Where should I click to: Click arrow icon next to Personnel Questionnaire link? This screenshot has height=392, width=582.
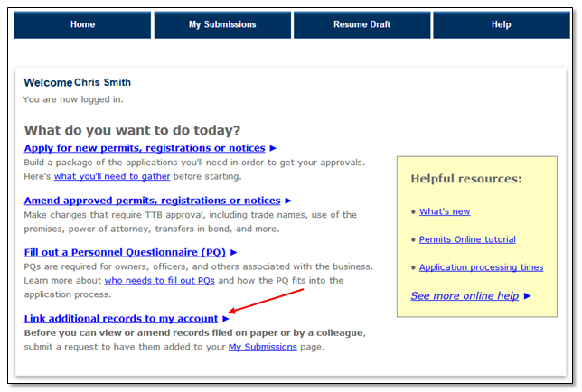[234, 253]
